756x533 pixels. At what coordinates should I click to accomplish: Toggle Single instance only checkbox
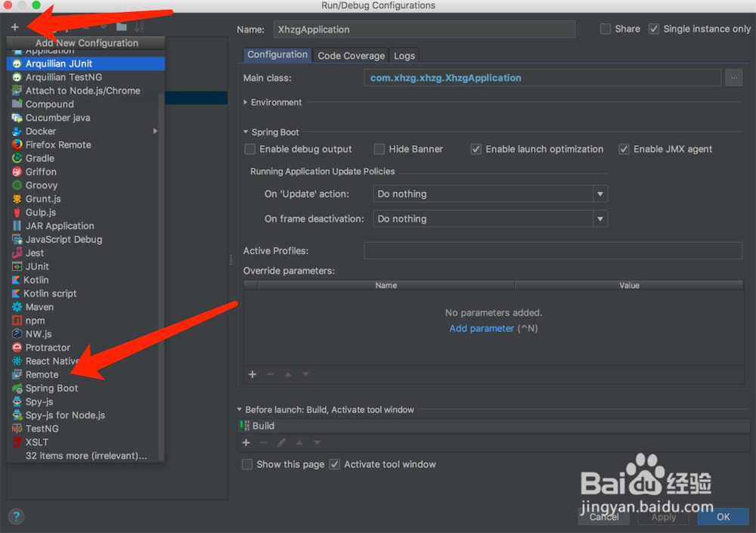[x=654, y=29]
